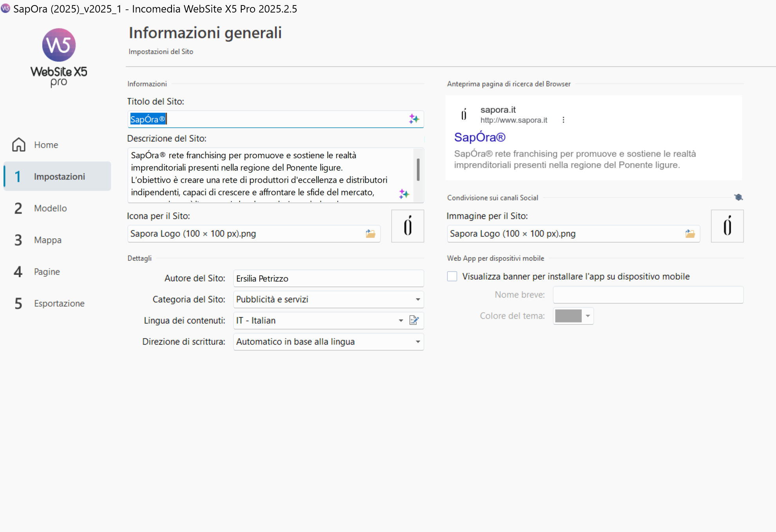The image size is (776, 532).
Task: Click the description box scrollbar thumb
Action: [418, 170]
